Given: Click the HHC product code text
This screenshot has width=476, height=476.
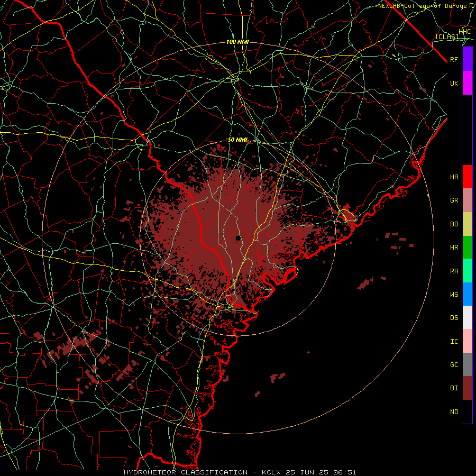Looking at the screenshot, I should (465, 32).
